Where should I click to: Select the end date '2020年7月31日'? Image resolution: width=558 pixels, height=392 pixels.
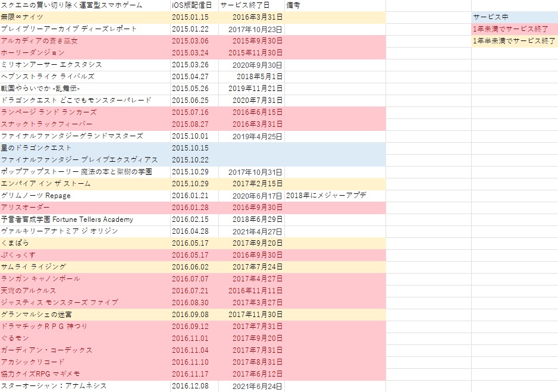[251, 101]
